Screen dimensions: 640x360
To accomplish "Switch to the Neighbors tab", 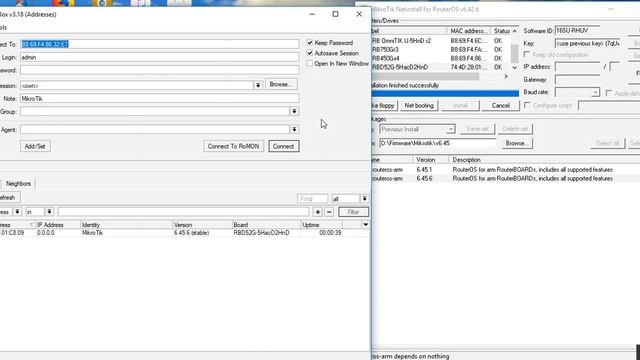I will (x=18, y=184).
